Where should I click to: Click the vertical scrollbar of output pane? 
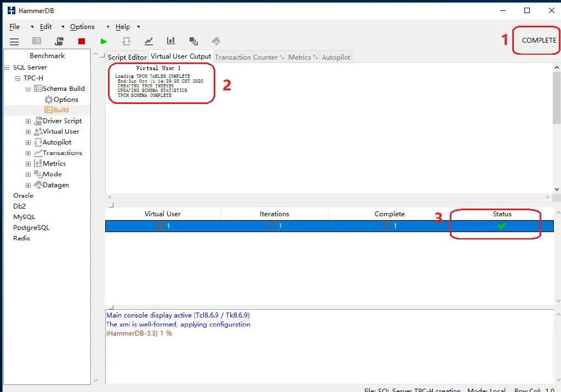[557, 129]
